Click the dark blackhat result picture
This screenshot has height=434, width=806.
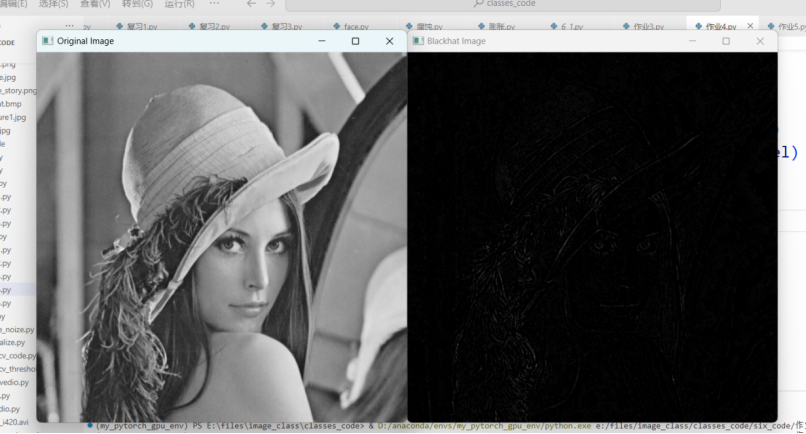click(593, 237)
